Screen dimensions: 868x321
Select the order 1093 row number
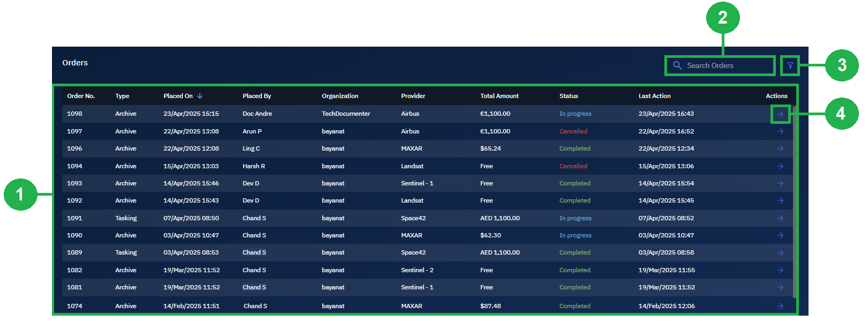tap(74, 183)
